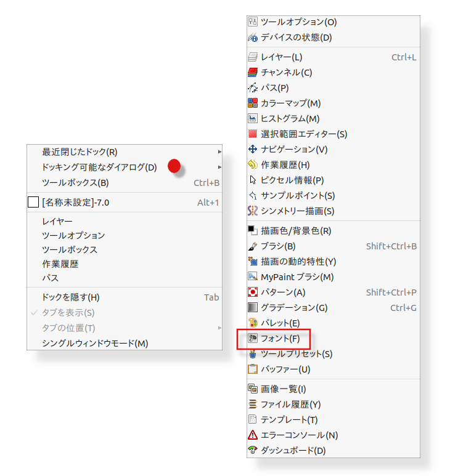Click the Palettes icon beside パレット(E)
This screenshot has height=476, width=450.
click(x=253, y=323)
